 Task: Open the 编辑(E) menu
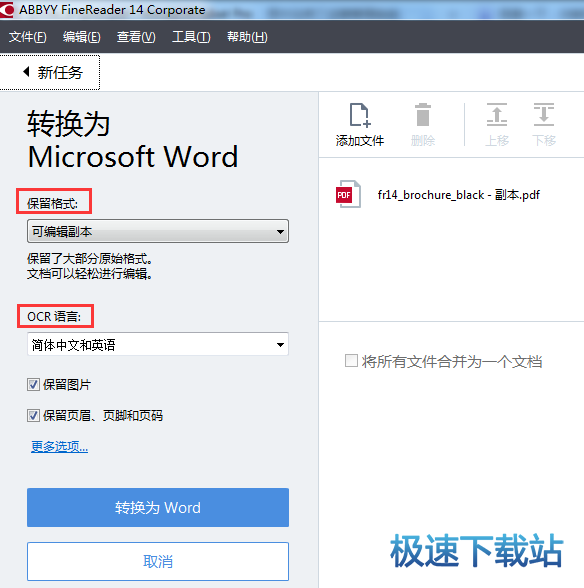tap(82, 37)
